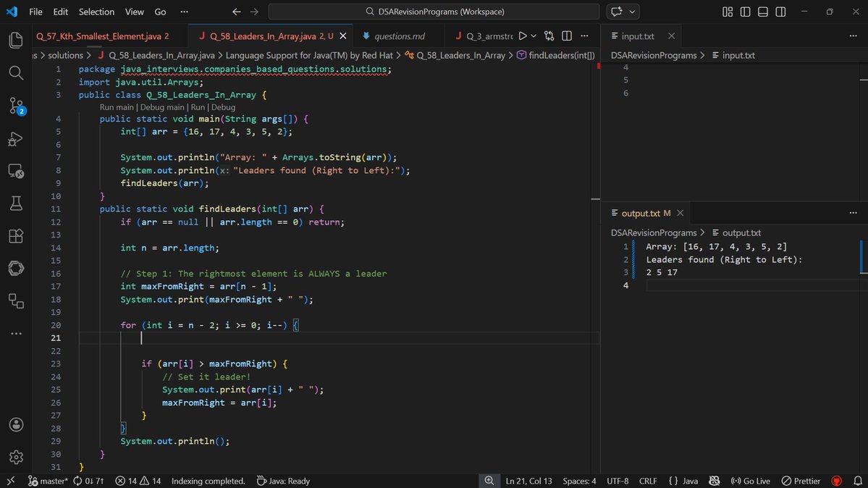Open the run options dropdown arrow
Screen dimensions: 868x488
534,36
